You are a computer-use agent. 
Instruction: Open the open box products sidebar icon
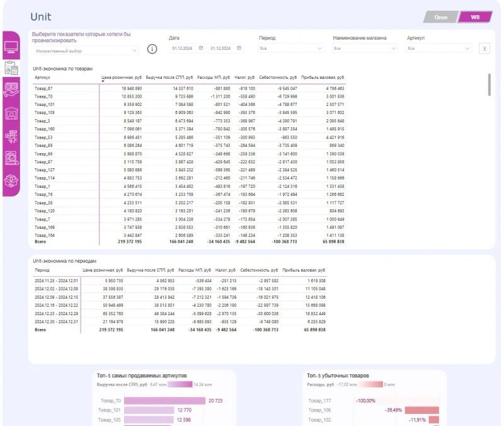tap(11, 181)
